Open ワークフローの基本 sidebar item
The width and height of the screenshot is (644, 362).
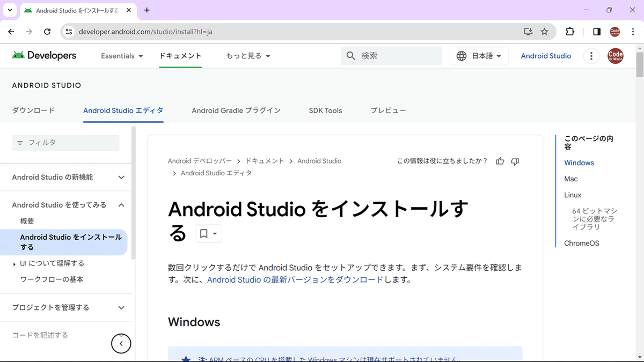pyautogui.click(x=52, y=279)
